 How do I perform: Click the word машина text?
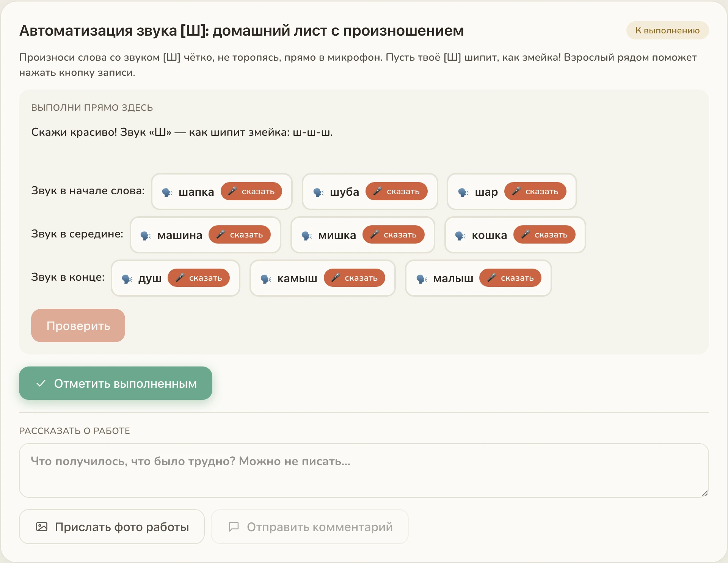[180, 235]
